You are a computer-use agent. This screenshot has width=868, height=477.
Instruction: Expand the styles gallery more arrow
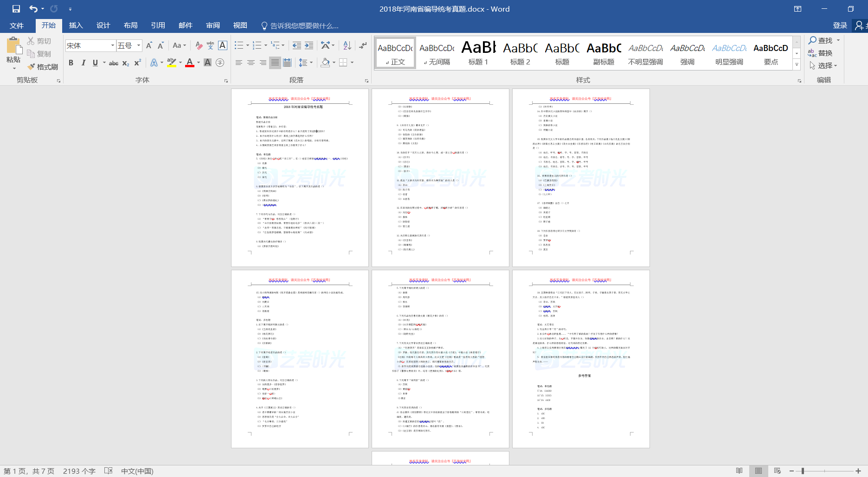[797, 65]
